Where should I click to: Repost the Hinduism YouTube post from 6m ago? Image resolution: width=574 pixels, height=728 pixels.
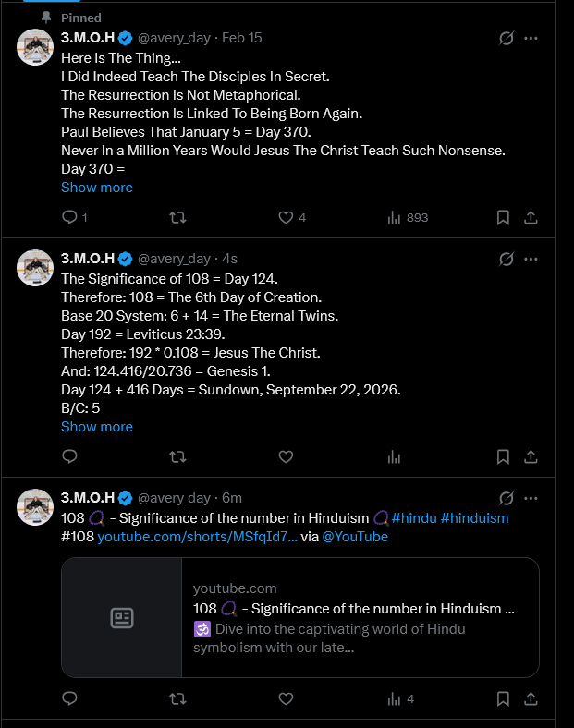[x=177, y=698]
